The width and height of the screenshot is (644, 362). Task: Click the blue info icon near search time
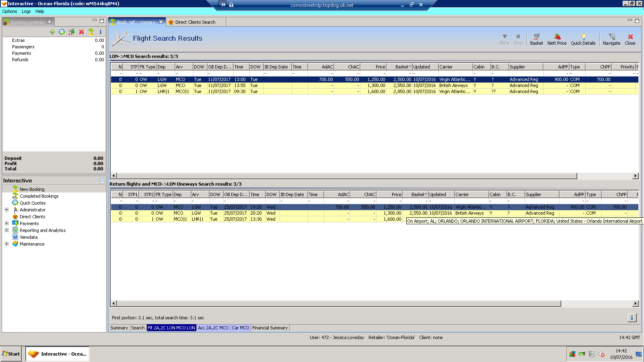[x=632, y=318]
